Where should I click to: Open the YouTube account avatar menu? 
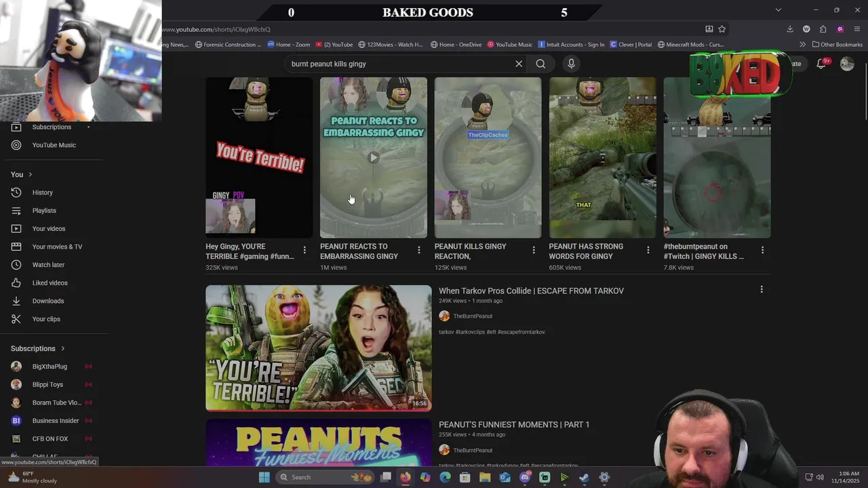(847, 64)
